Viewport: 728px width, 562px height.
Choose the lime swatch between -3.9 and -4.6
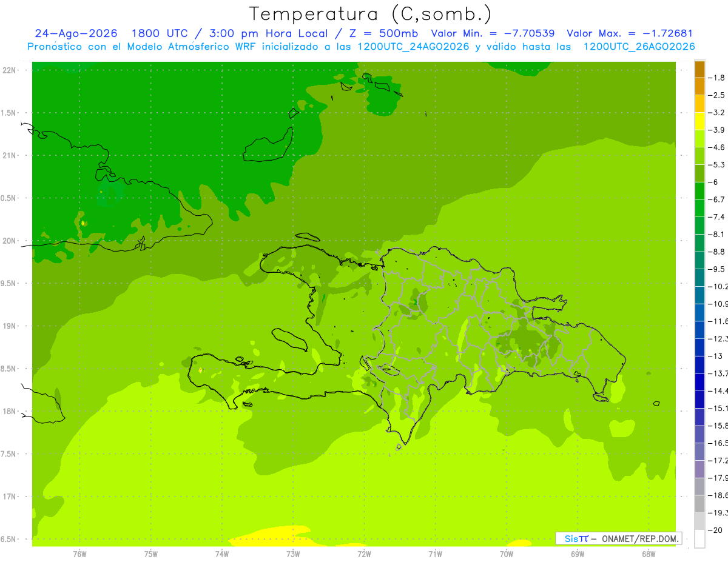coord(699,138)
